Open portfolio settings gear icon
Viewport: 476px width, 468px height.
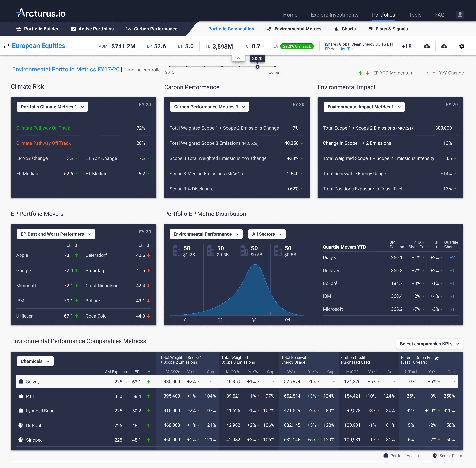(461, 46)
